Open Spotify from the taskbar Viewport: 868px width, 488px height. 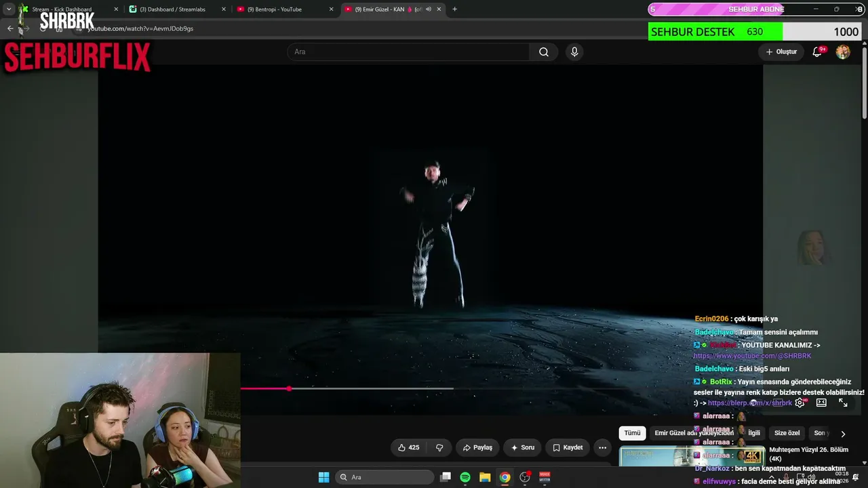coord(465,477)
